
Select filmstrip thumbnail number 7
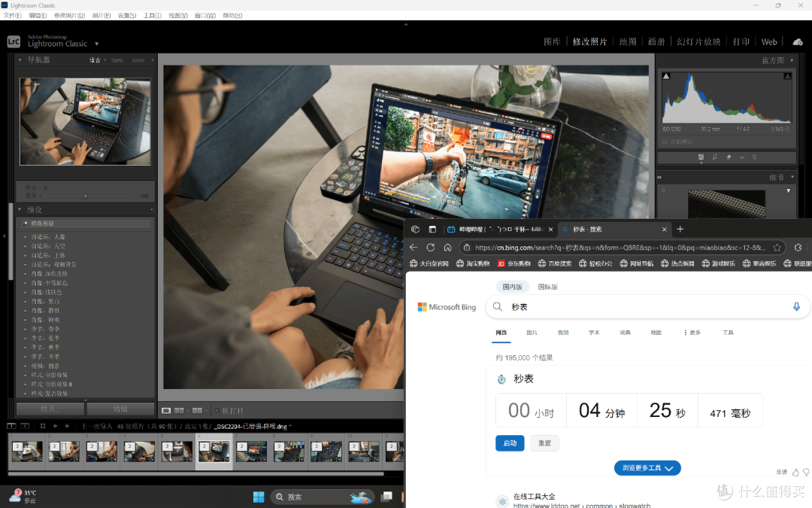click(252, 451)
